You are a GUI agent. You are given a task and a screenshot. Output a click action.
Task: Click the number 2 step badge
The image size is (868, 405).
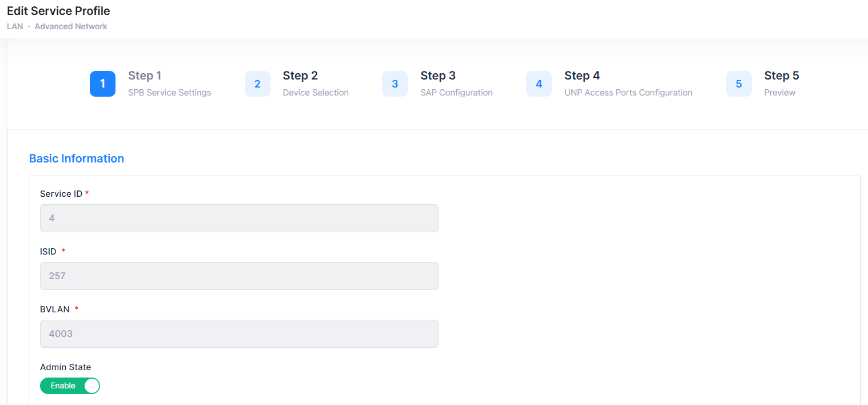pos(257,84)
